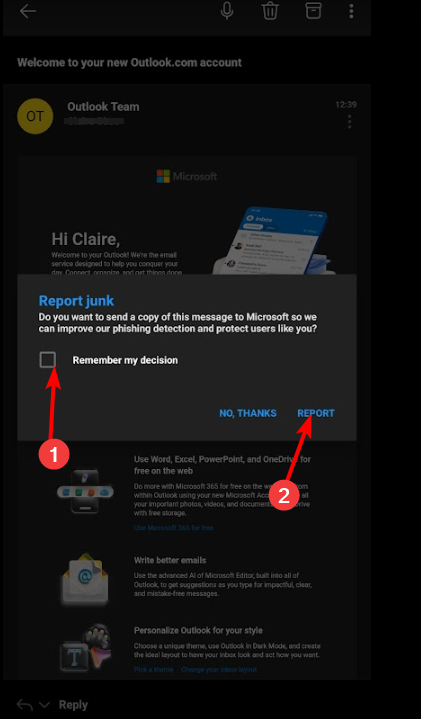
Task: Tap the microphone icon in top bar
Action: 227,10
